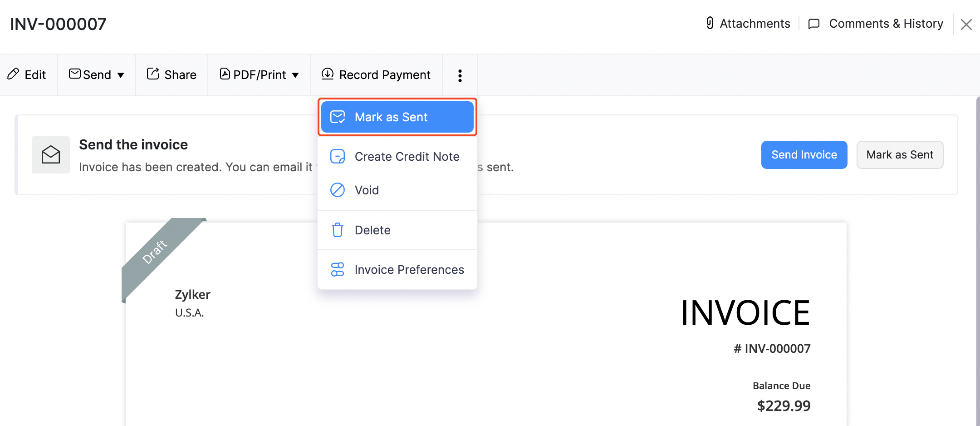980x426 pixels.
Task: Expand the PDF/Print dropdown
Action: [295, 75]
